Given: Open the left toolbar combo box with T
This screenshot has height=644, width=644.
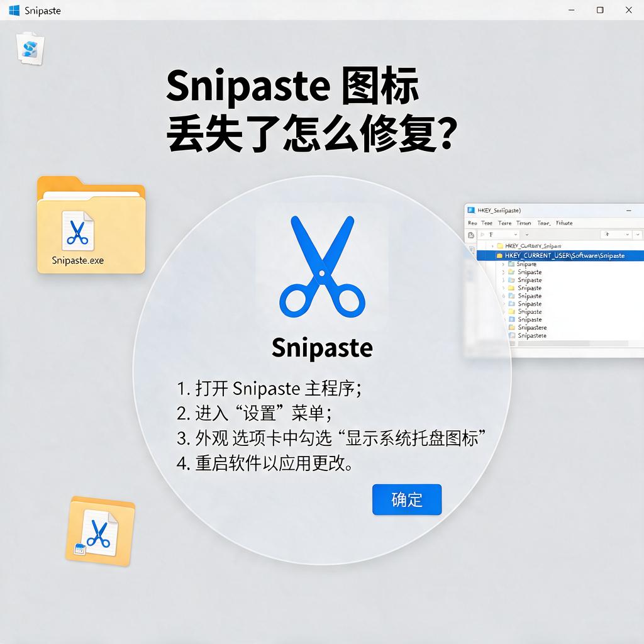Looking at the screenshot, I should click(499, 235).
